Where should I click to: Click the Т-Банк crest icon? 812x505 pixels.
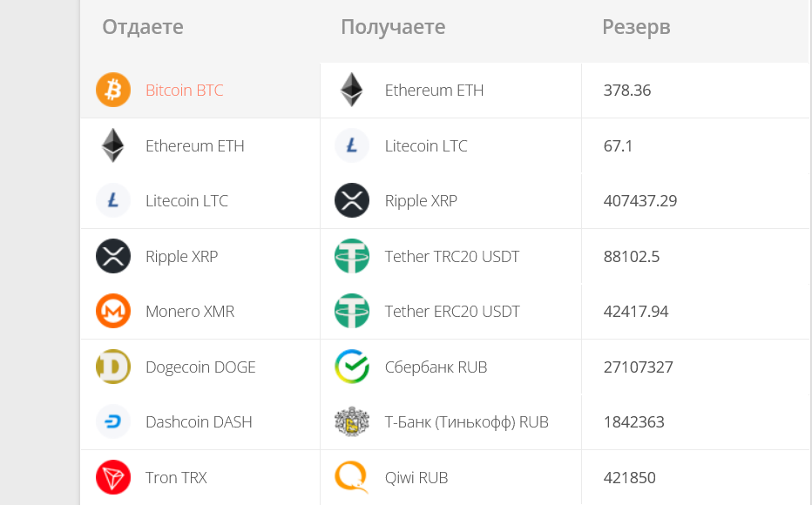click(x=352, y=421)
